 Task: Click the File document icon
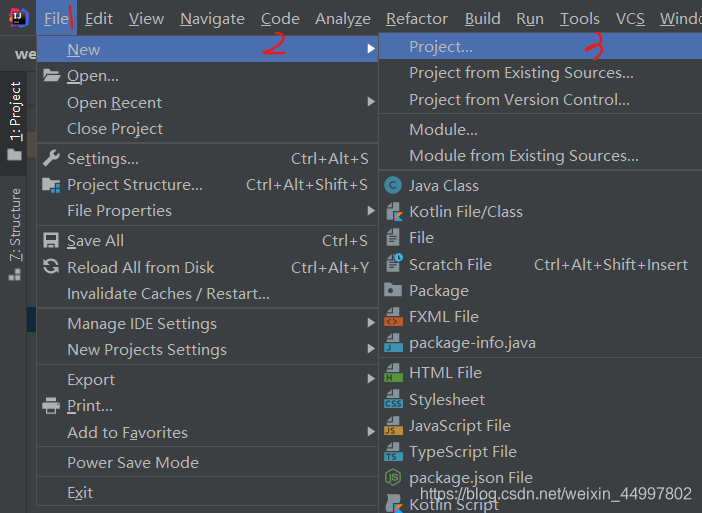(393, 238)
